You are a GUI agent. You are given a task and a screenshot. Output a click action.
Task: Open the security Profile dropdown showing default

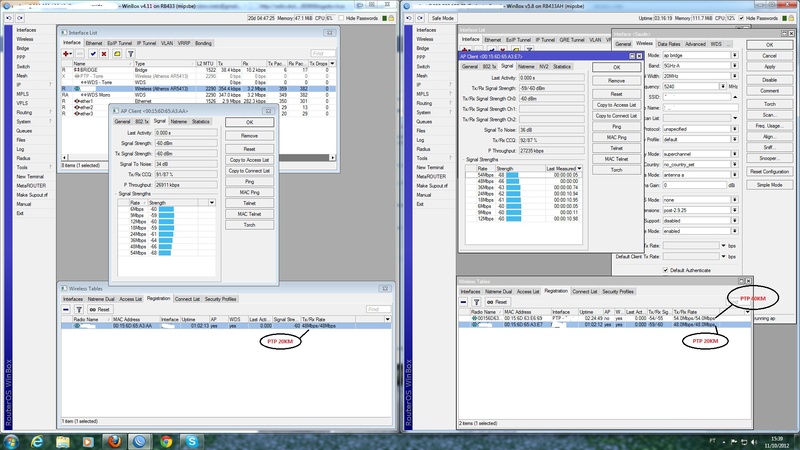point(735,139)
